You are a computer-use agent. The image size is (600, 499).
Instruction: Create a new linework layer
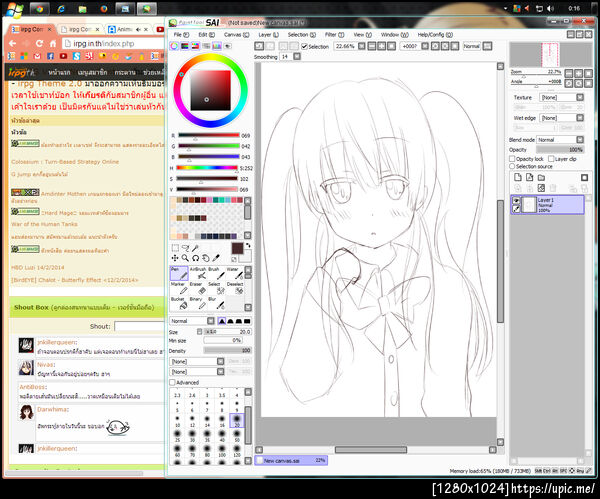pos(530,177)
